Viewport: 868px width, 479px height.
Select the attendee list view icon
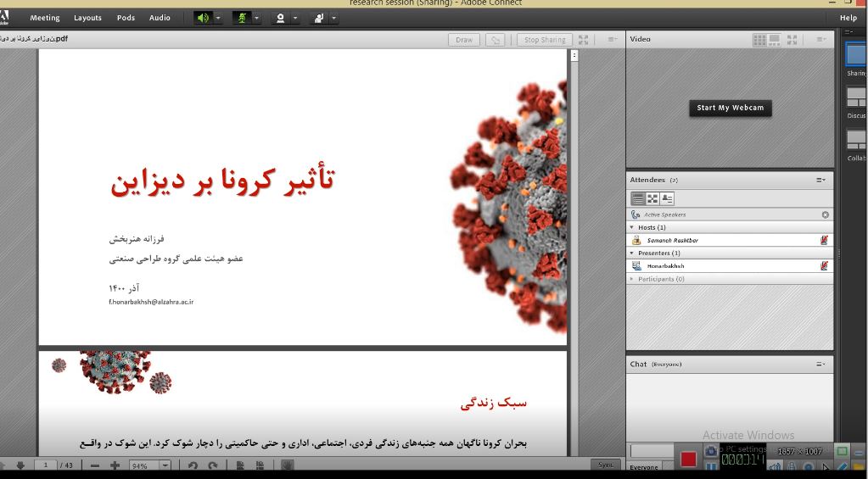tap(638, 198)
